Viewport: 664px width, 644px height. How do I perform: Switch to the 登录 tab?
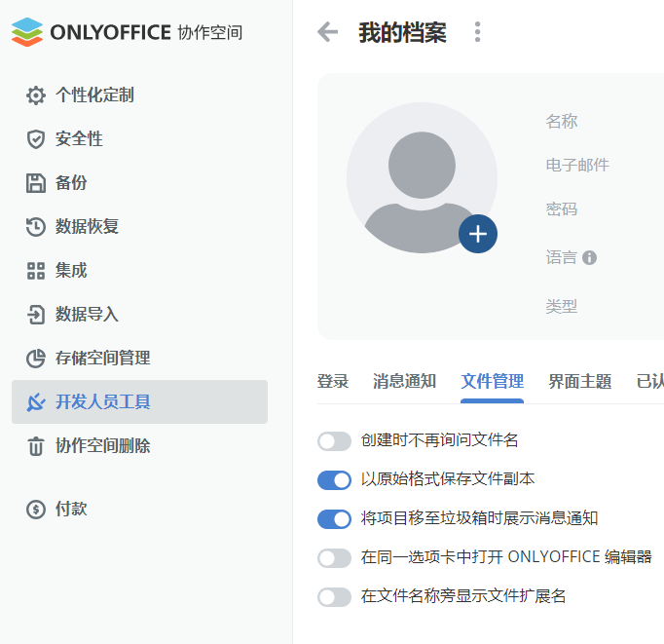(333, 381)
